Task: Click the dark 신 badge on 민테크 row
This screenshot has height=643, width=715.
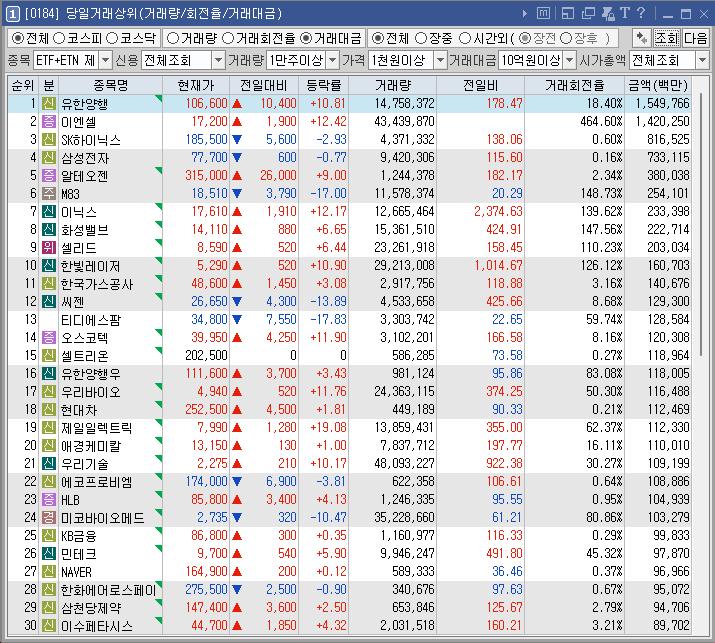Action: [x=49, y=554]
